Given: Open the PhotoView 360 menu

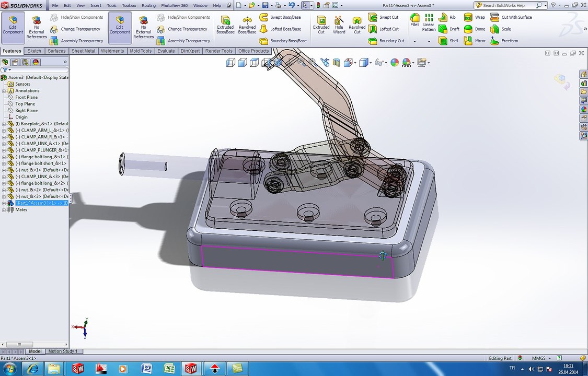Looking at the screenshot, I should pyautogui.click(x=174, y=6).
